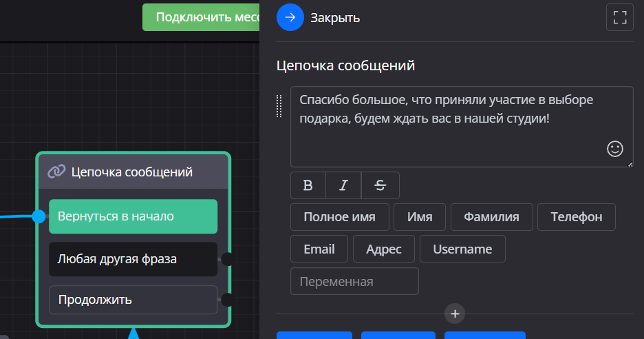
Task: Click chain link icon on node header
Action: click(x=56, y=172)
